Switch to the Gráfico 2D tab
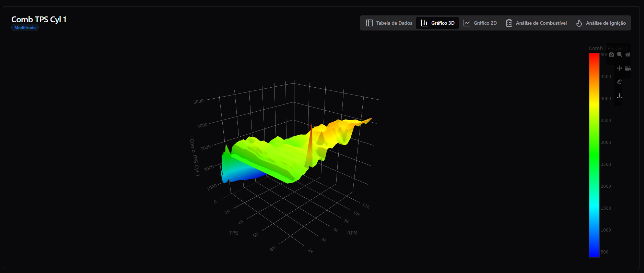644x273 pixels. point(480,23)
